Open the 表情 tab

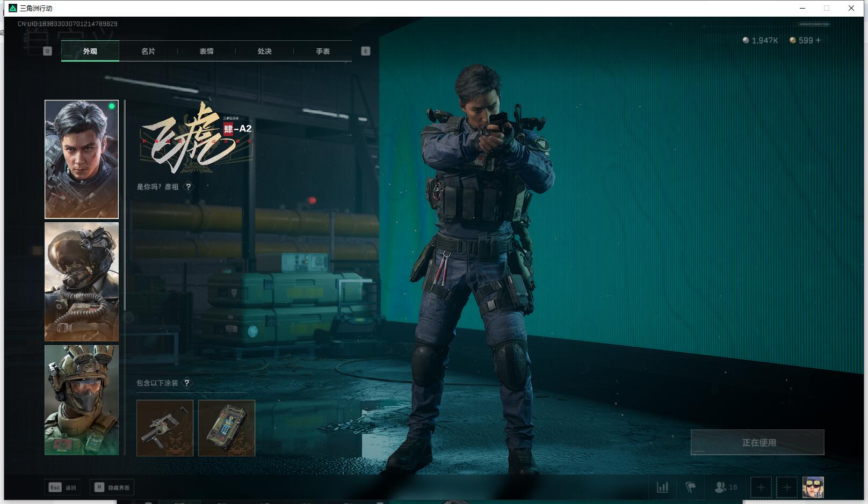206,52
